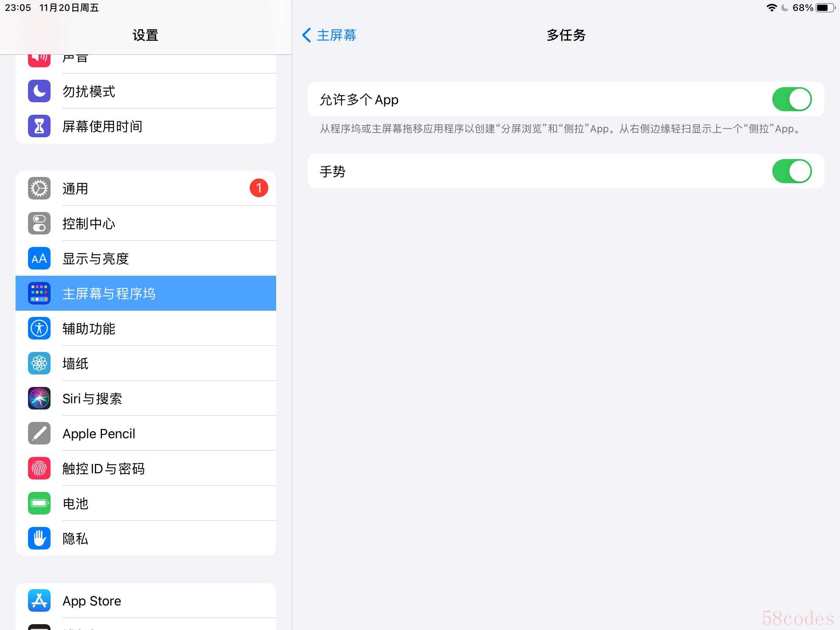Go back to 主屏幕 settings

pyautogui.click(x=329, y=35)
